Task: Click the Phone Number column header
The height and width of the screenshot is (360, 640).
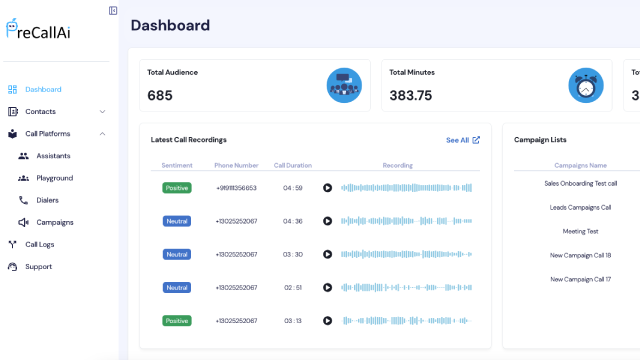Action: click(x=236, y=165)
